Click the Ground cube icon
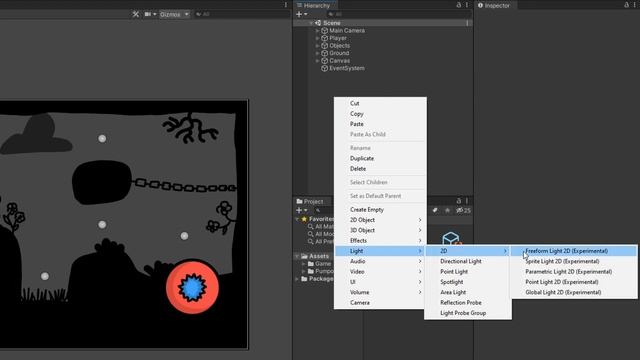 tap(324, 53)
